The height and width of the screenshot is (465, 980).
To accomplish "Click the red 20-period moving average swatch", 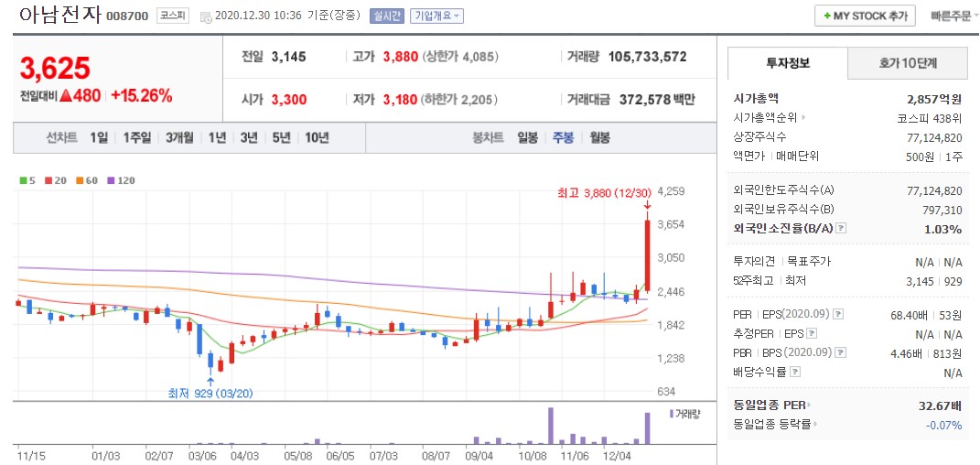I will pyautogui.click(x=48, y=180).
